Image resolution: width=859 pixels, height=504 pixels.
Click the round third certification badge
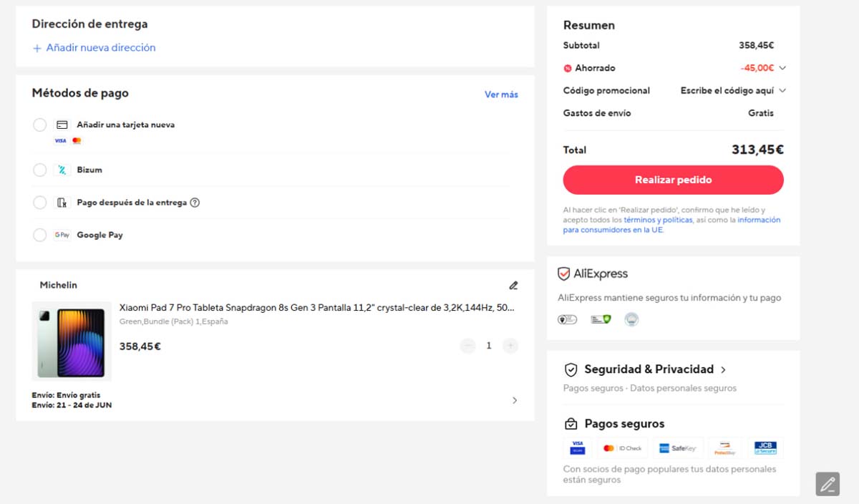[x=631, y=319]
